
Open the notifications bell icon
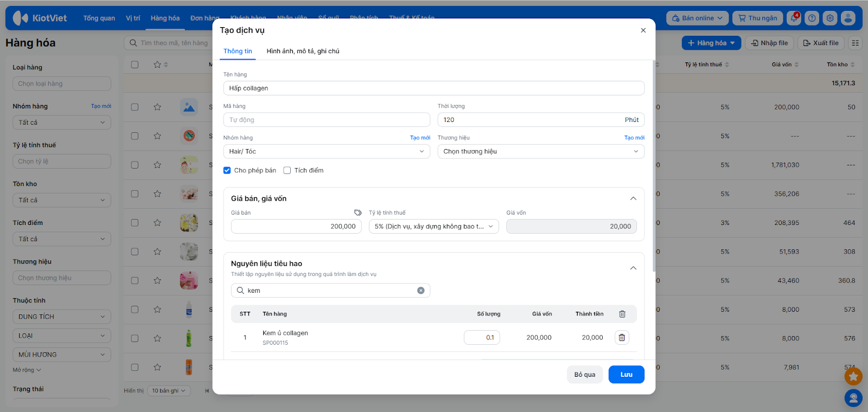point(794,18)
